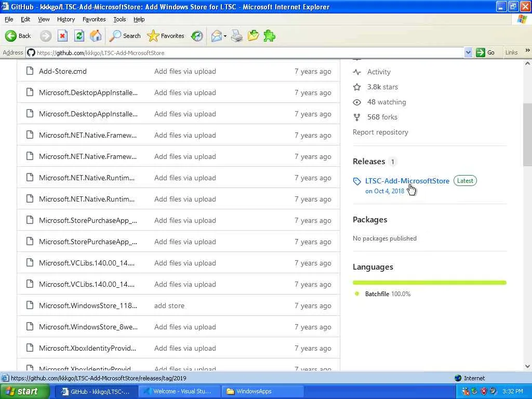
Task: Open the Help menu
Action: tap(139, 19)
